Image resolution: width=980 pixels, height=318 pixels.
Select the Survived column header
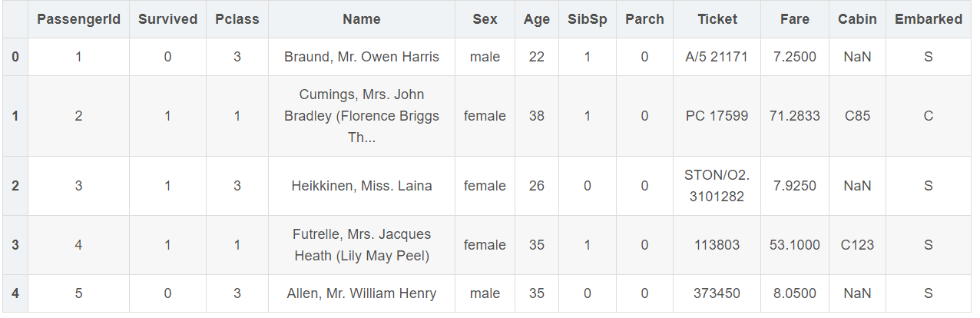167,20
